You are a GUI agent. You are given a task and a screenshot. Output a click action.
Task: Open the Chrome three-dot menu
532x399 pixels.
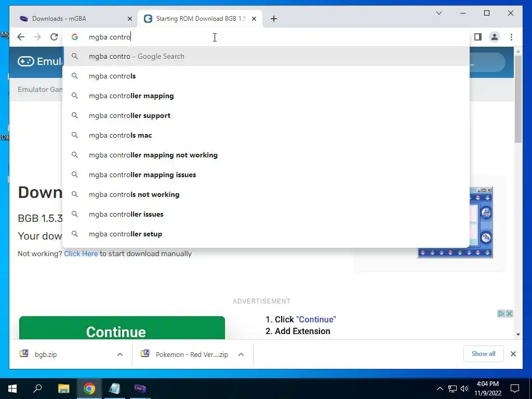click(x=511, y=37)
